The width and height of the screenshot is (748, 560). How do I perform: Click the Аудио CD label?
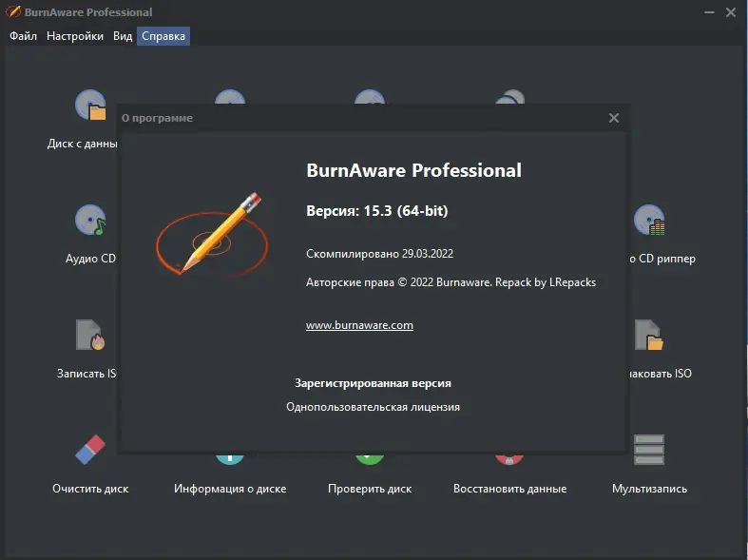[90, 259]
